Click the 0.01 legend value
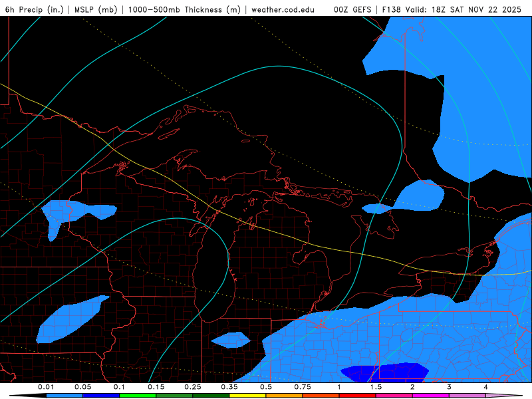Viewport: 532px width, 399px height. (46, 387)
